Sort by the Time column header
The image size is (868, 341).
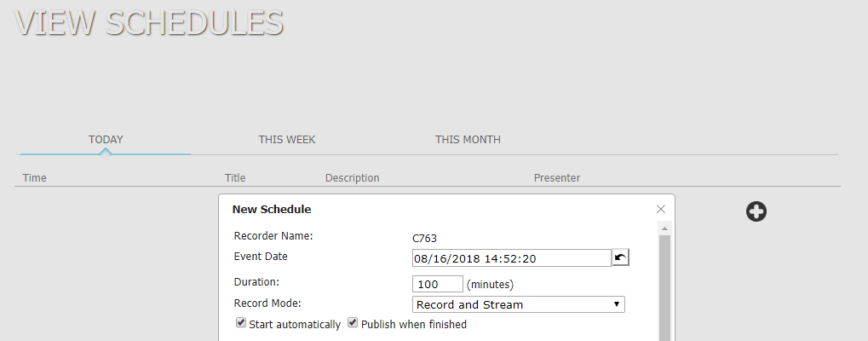(34, 177)
